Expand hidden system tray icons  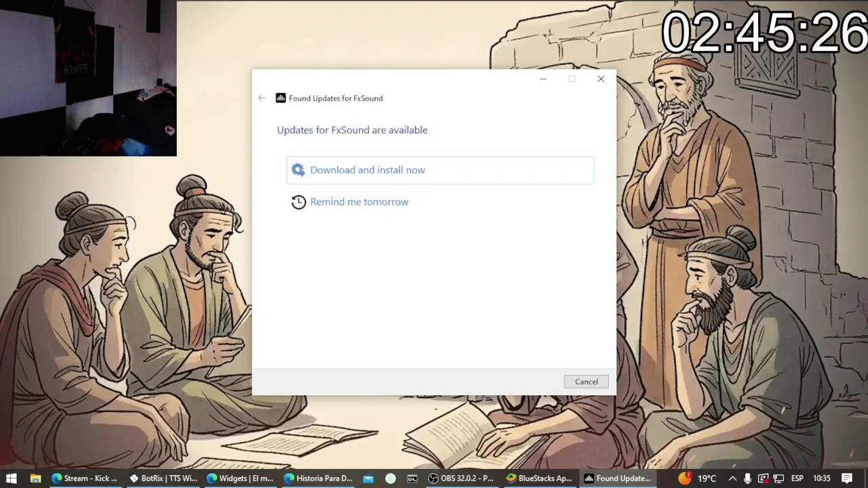click(x=732, y=479)
